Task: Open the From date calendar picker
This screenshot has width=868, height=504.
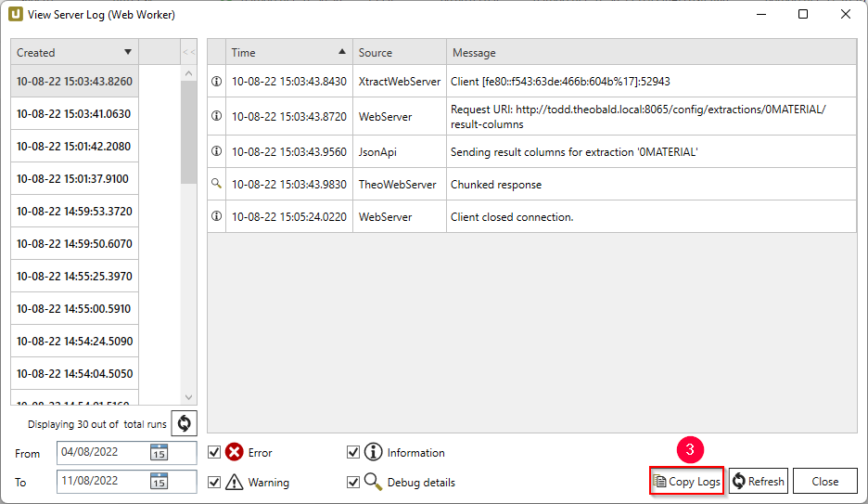Action: (x=159, y=452)
